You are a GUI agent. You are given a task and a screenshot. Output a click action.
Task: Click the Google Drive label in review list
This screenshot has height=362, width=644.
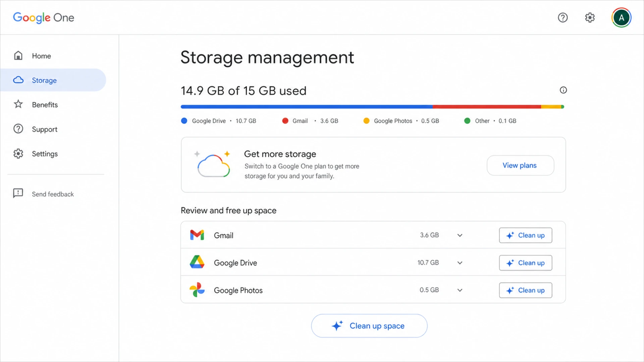[235, 263]
